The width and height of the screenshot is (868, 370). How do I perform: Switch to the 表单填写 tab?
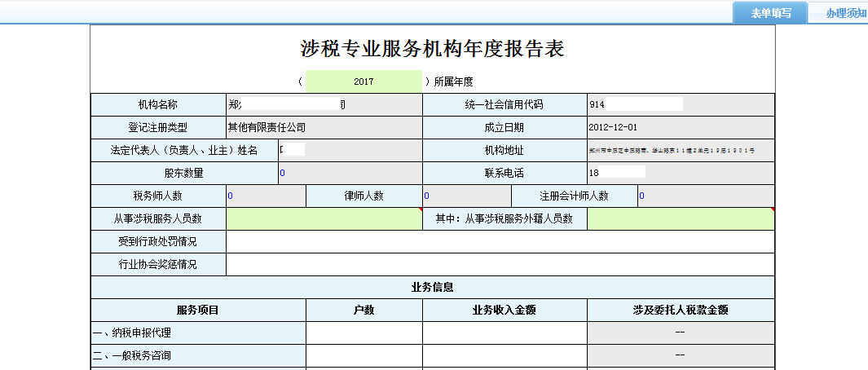[x=770, y=13]
